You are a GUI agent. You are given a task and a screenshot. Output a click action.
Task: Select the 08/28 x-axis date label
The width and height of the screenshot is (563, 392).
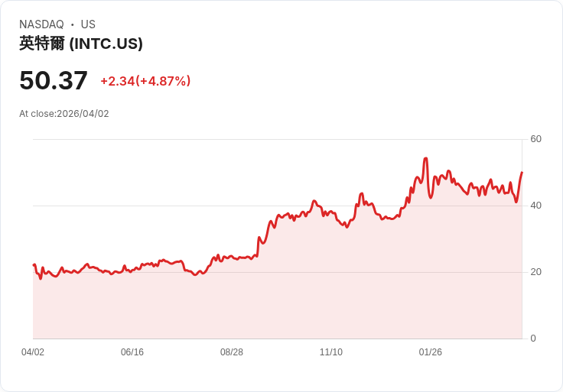[x=232, y=352]
